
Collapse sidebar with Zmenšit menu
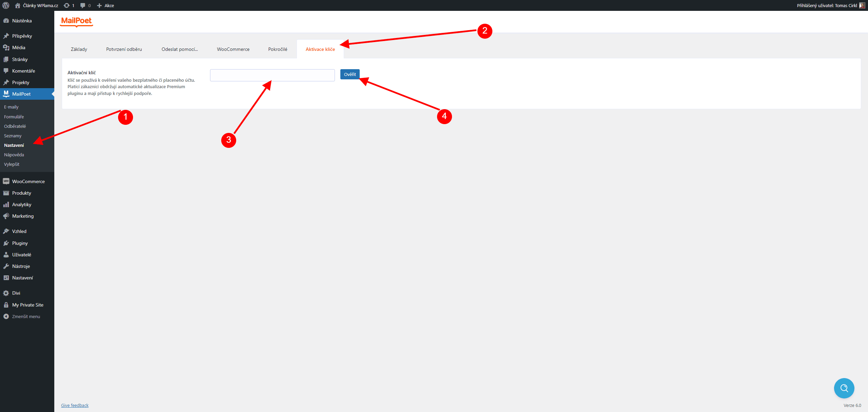click(x=22, y=316)
